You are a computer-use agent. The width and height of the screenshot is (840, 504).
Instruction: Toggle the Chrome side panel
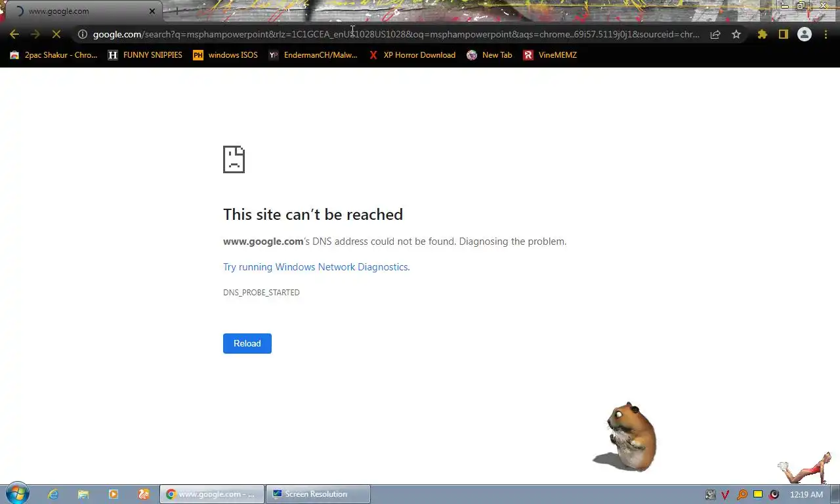[x=783, y=34]
